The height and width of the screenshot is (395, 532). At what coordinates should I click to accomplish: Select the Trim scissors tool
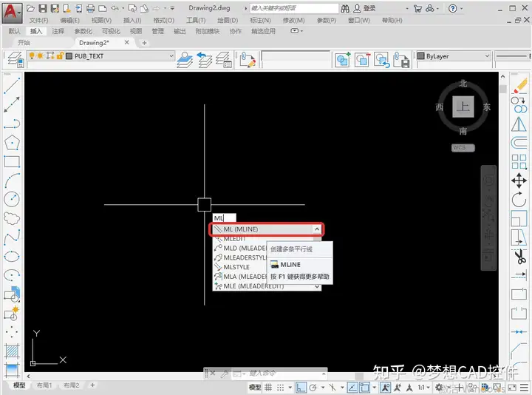[519, 257]
